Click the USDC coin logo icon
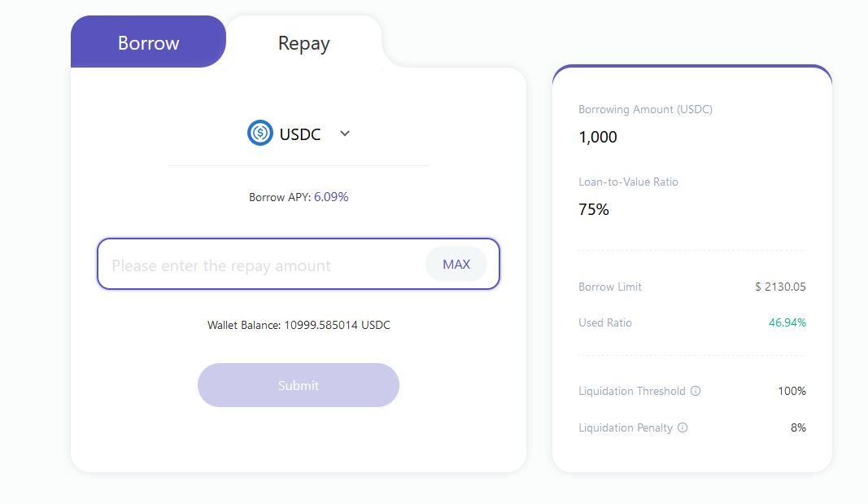This screenshot has width=868, height=504. 260,134
